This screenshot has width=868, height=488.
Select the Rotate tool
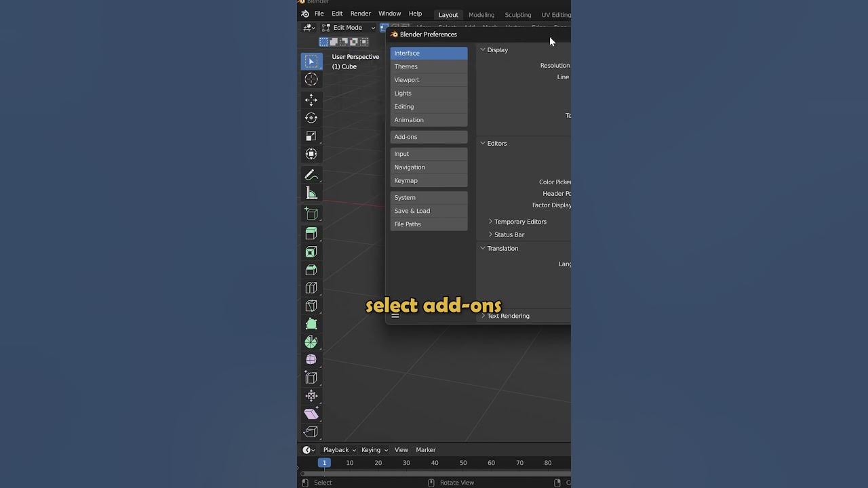(x=311, y=118)
